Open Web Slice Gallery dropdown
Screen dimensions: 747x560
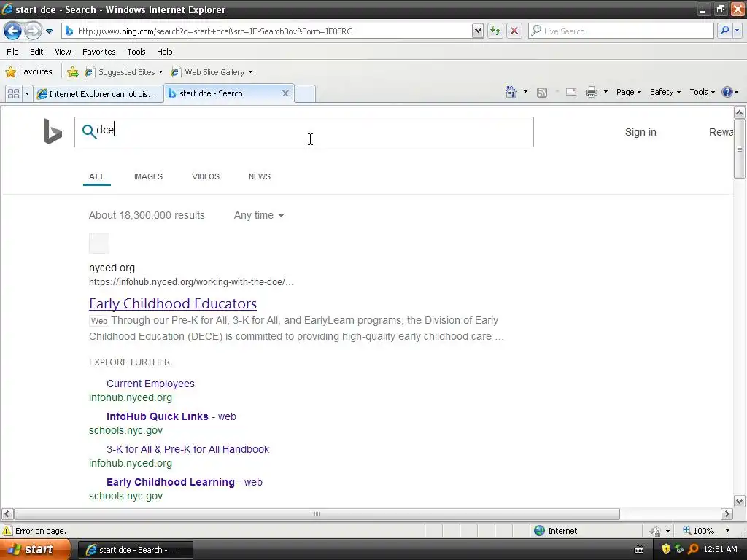click(x=212, y=72)
